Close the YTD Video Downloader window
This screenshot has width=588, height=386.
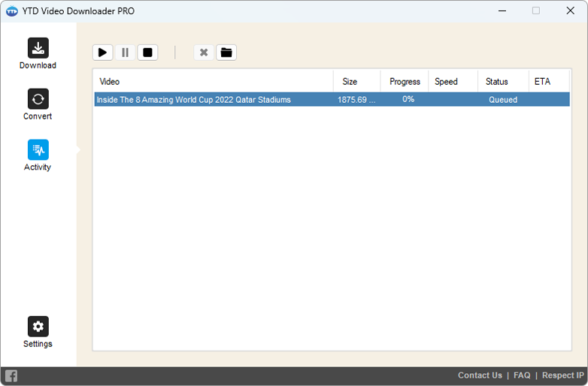tap(571, 11)
